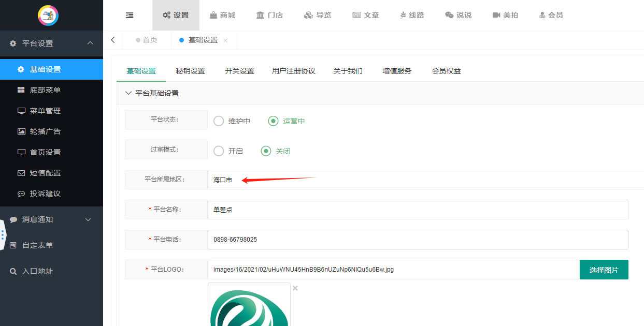Select 维护中 platform status radio
Viewport: 644px width, 326px height.
219,121
